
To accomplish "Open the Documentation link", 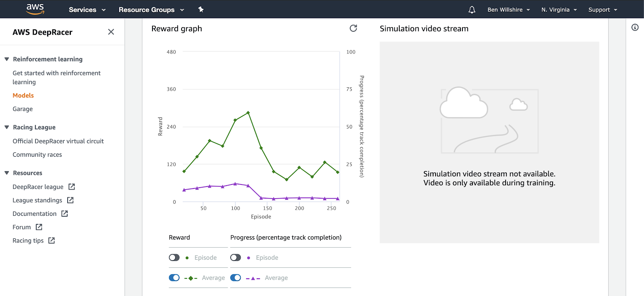I will pyautogui.click(x=34, y=213).
